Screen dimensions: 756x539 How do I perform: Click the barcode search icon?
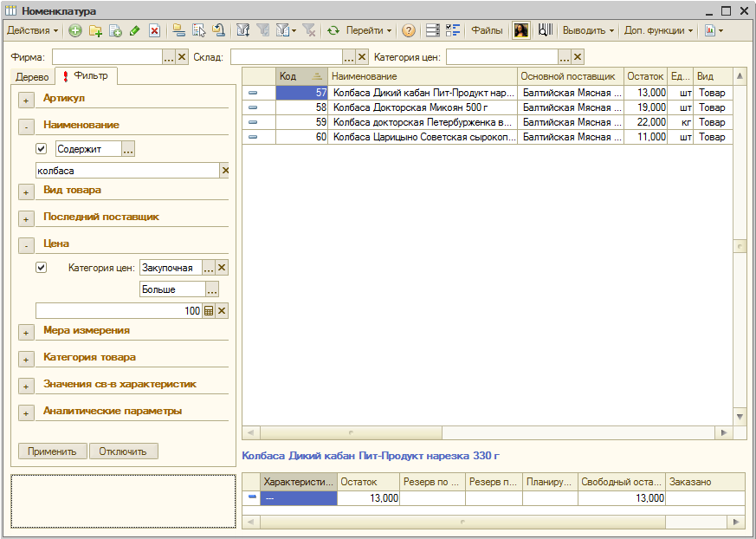[x=546, y=30]
